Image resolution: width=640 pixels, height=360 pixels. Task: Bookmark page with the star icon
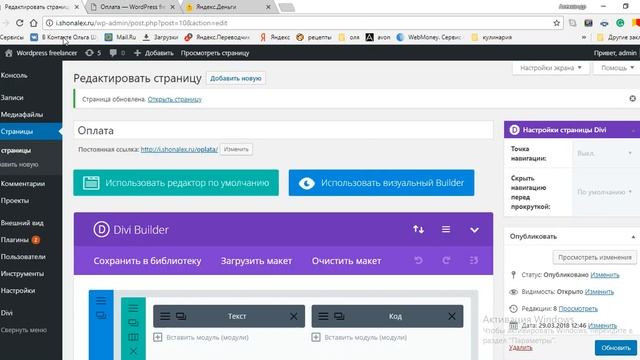[556, 23]
